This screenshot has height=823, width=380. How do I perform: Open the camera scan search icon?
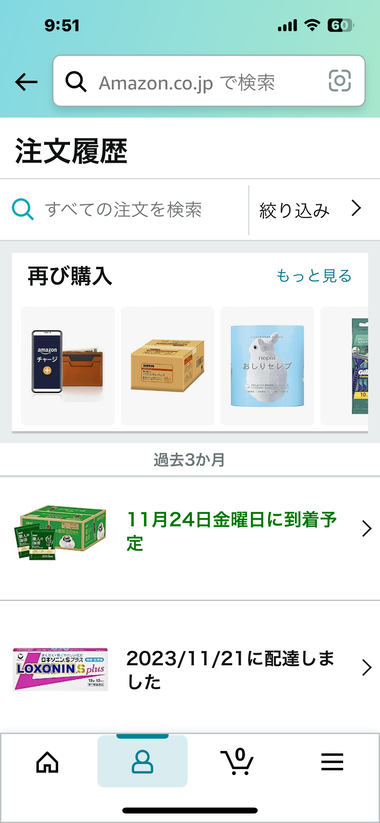[340, 81]
